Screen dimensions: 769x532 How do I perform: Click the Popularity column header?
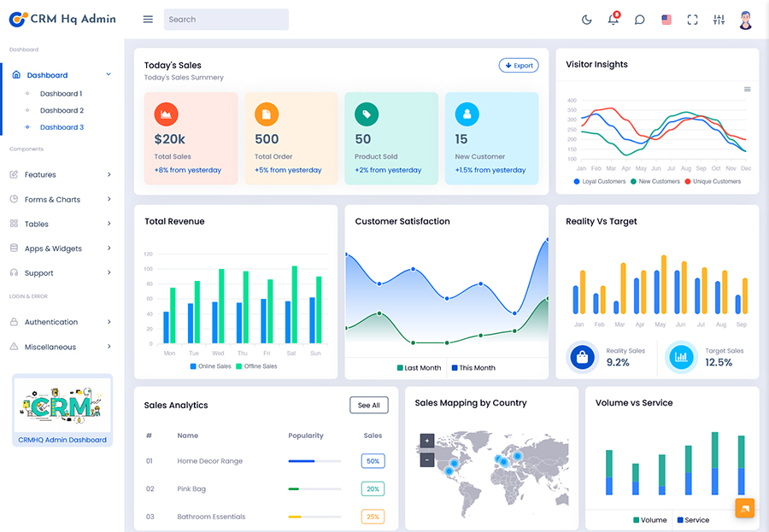click(306, 436)
